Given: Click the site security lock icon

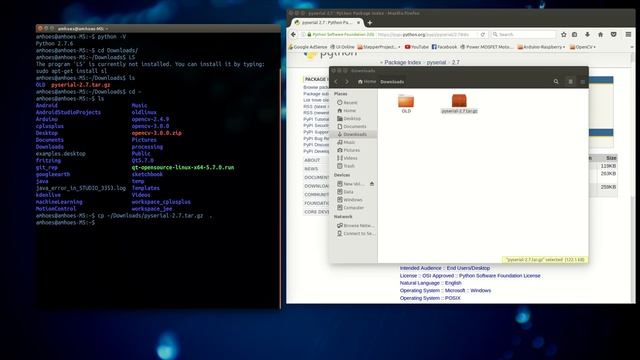Looking at the screenshot, I should 309,35.
